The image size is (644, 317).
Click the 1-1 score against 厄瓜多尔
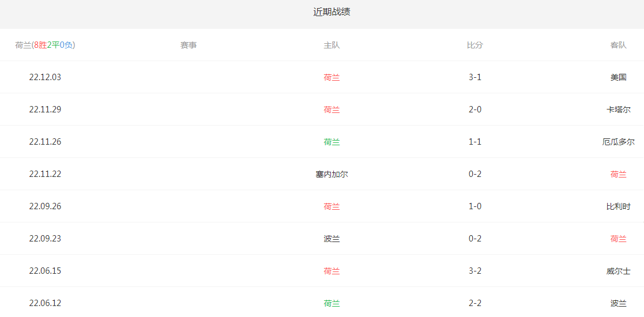coord(474,142)
